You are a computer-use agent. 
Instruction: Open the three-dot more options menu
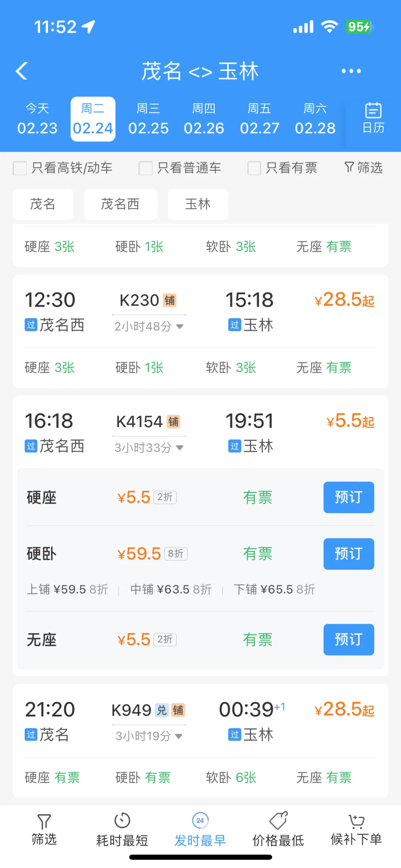click(351, 71)
